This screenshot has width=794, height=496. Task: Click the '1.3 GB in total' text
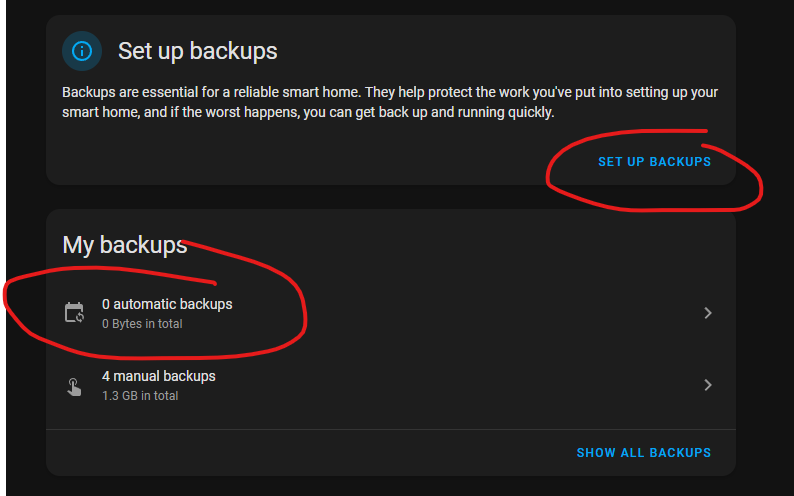pyautogui.click(x=140, y=396)
